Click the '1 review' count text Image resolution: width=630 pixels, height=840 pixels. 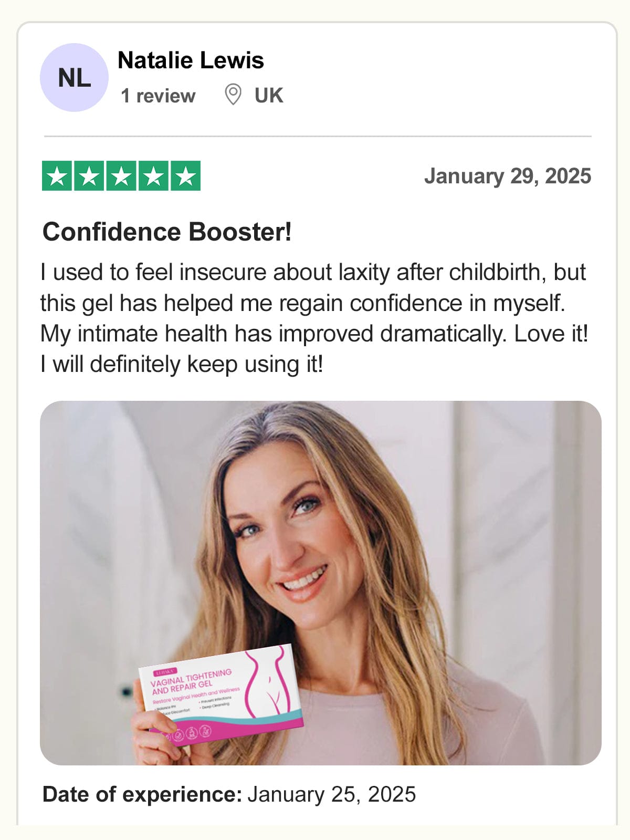pyautogui.click(x=158, y=96)
